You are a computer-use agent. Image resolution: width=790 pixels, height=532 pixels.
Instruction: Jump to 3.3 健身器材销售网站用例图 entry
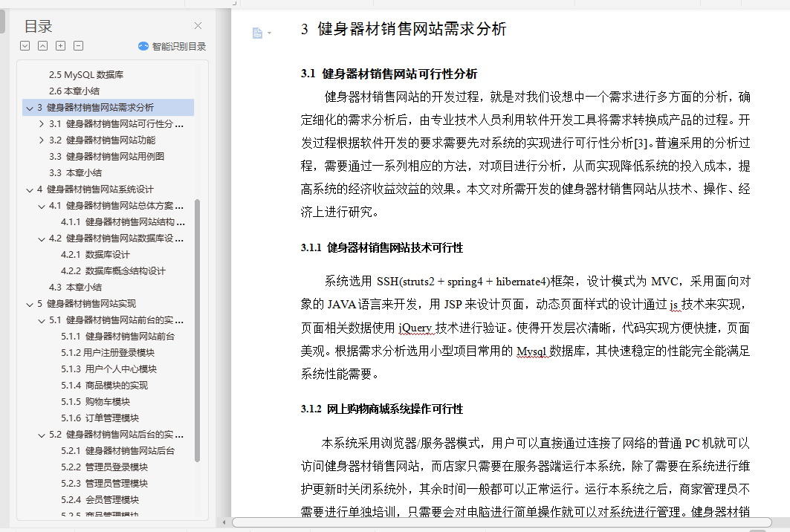[107, 157]
